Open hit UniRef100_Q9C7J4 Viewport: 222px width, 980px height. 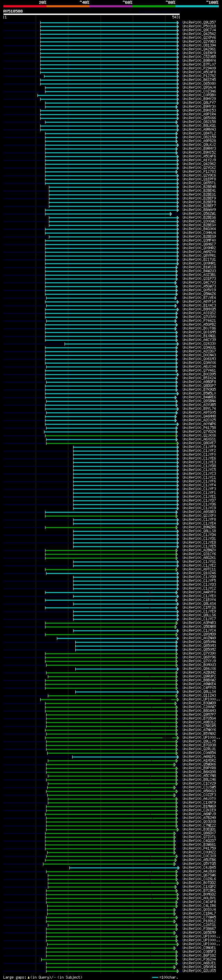click(199, 30)
